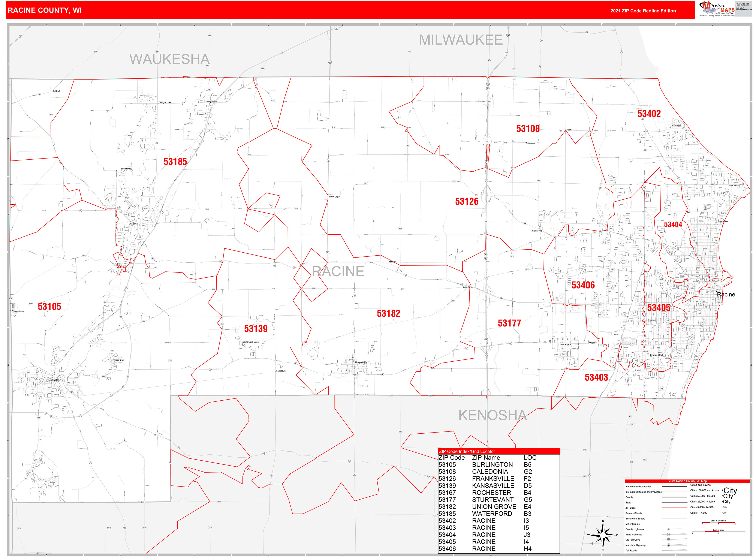Click the red 53404 label on map
This screenshot has height=557, width=756.
point(673,225)
